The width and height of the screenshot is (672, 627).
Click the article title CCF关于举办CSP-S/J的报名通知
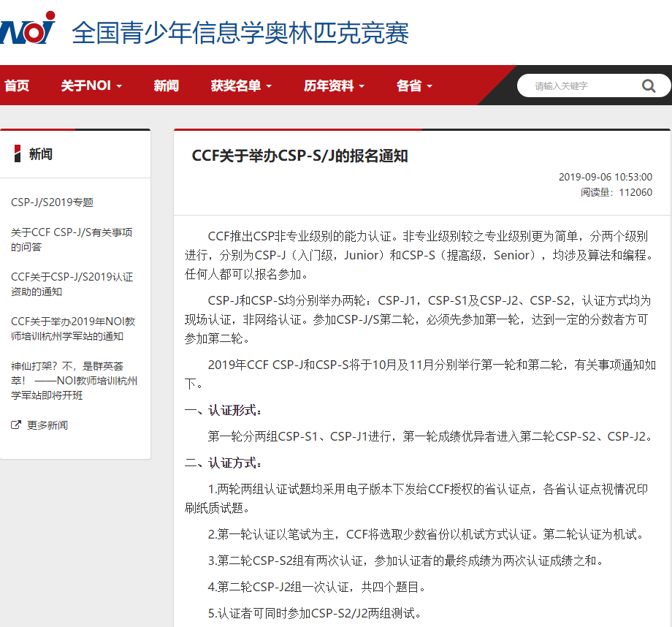pyautogui.click(x=299, y=156)
